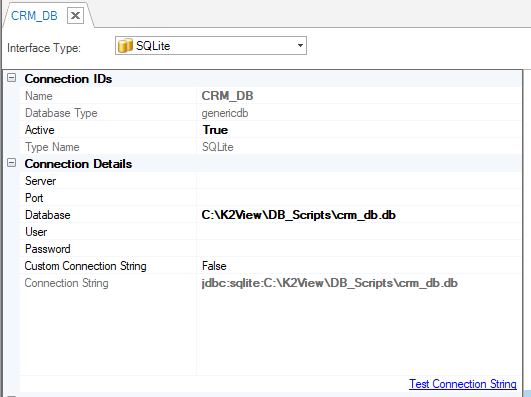531x397 pixels.
Task: Collapse the Connection Details section
Action: tap(12, 163)
